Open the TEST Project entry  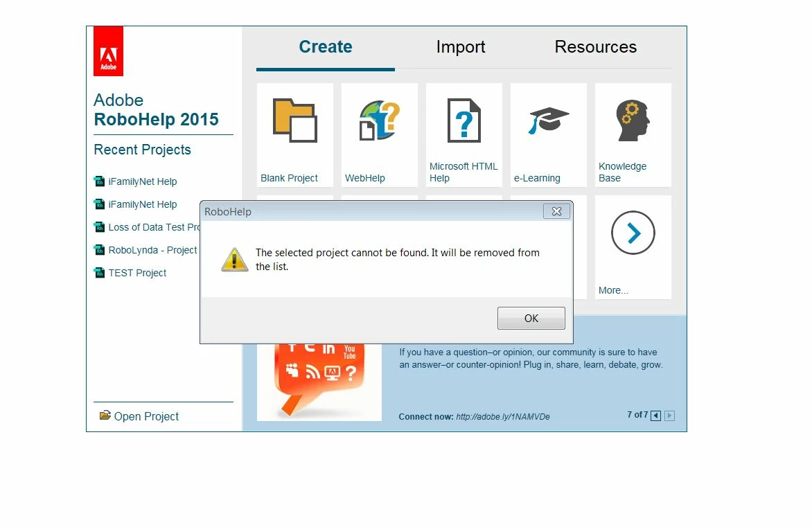coord(137,273)
